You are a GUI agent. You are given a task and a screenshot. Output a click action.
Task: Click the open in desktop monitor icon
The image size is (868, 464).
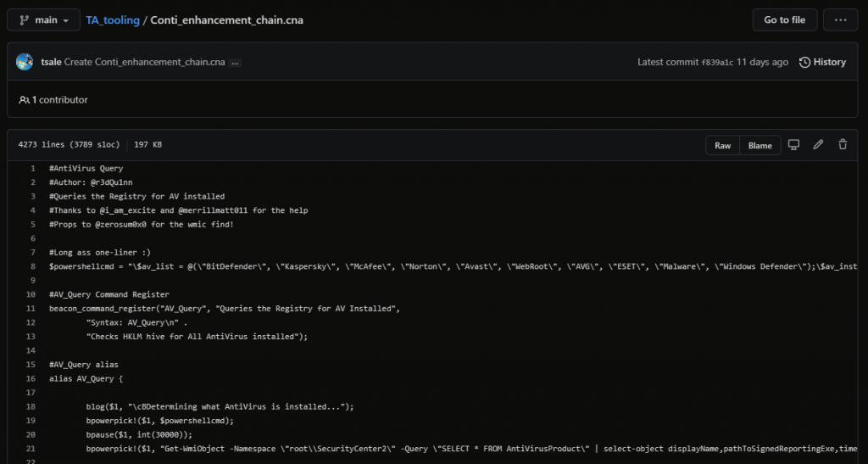pos(793,145)
